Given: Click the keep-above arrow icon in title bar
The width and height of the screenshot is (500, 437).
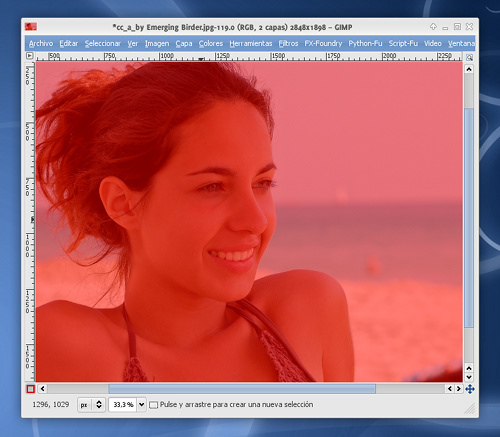Looking at the screenshot, I should [433, 26].
